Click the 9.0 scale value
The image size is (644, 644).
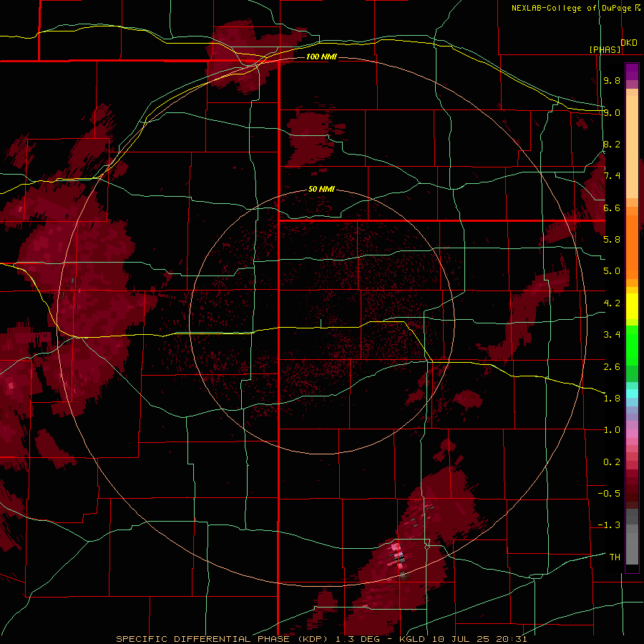612,112
